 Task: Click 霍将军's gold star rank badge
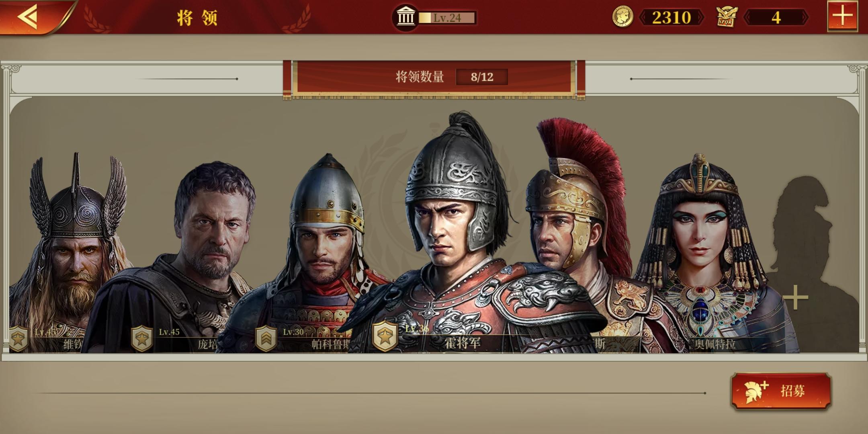[x=385, y=336]
